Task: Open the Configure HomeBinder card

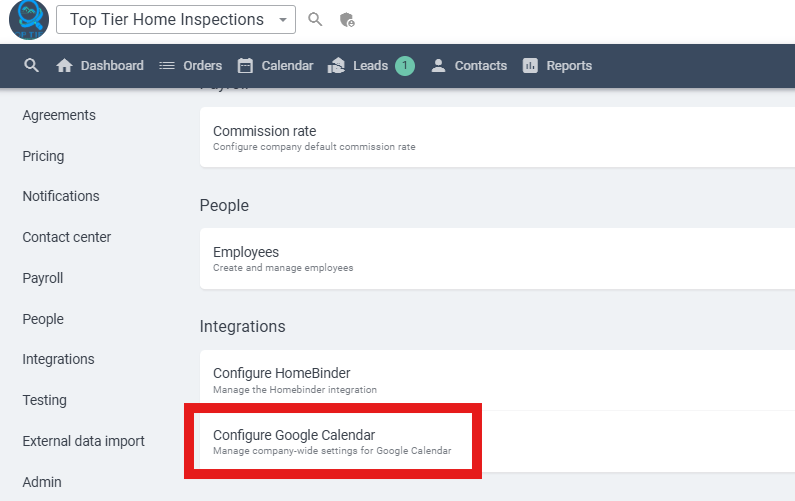Action: click(x=497, y=380)
